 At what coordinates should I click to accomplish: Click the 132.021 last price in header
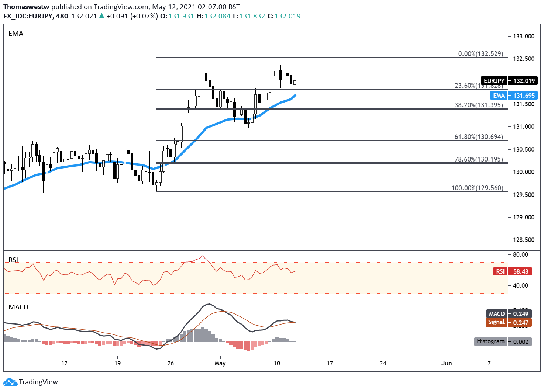[84, 16]
